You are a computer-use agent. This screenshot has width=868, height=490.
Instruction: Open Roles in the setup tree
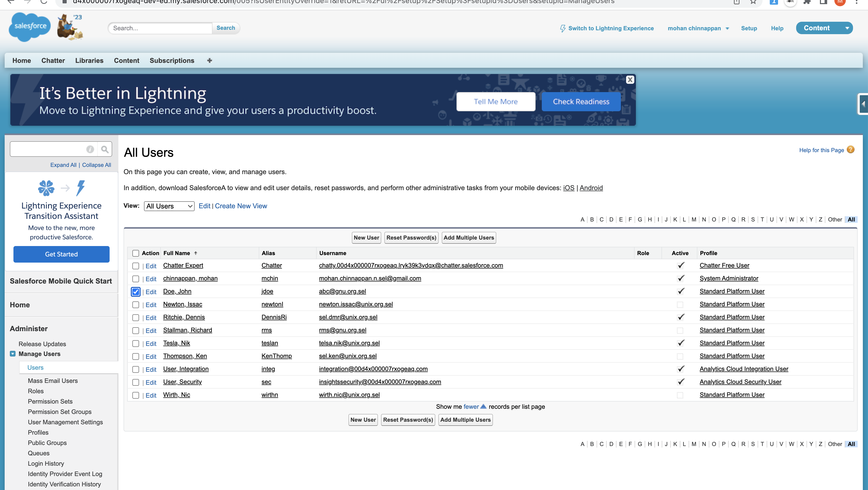pyautogui.click(x=36, y=391)
